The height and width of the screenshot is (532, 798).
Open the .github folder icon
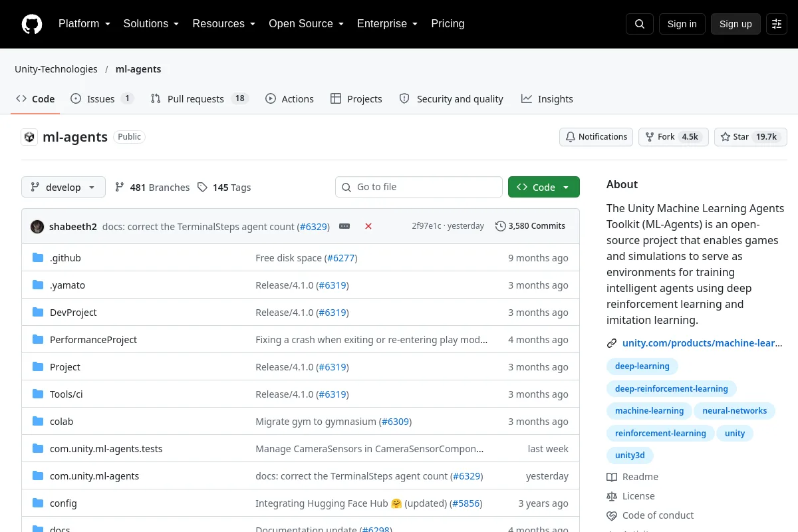(38, 257)
